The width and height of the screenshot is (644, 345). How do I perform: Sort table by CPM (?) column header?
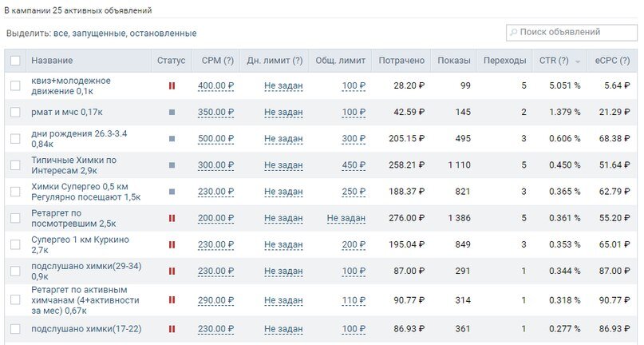[x=217, y=61]
